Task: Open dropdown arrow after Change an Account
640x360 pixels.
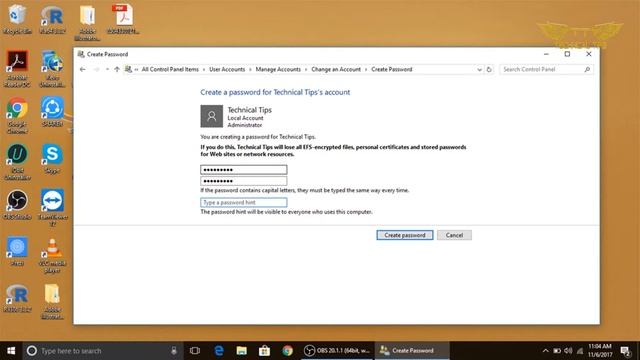Action: coord(366,69)
